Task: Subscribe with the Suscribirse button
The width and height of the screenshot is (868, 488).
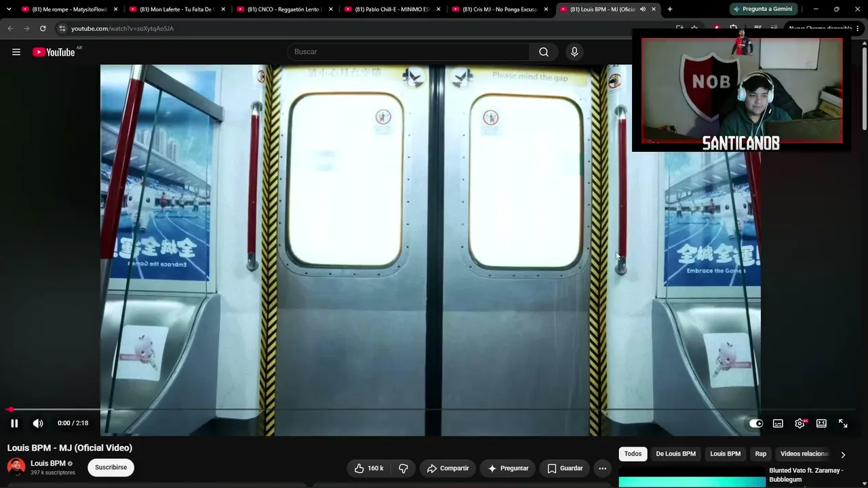Action: pyautogui.click(x=111, y=468)
